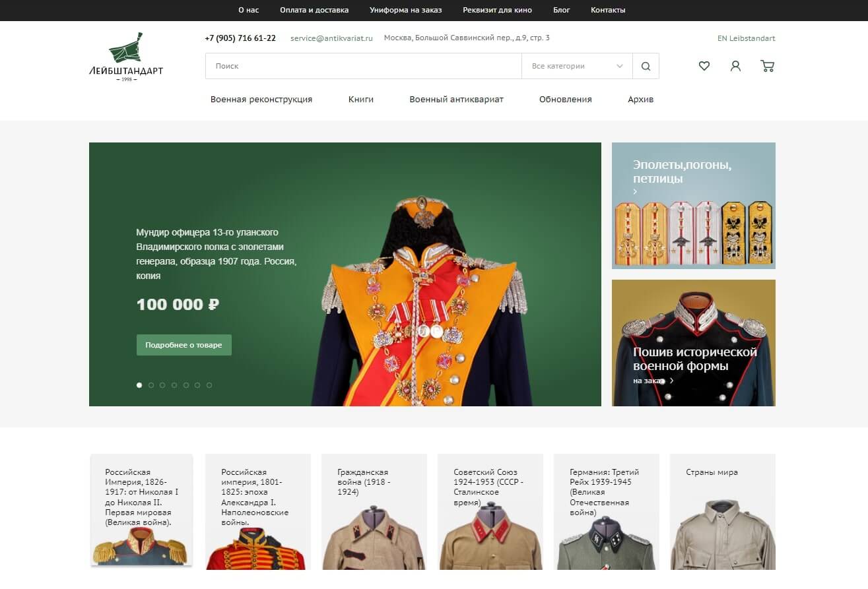The image size is (868, 589).
Task: Click the arrow next to 'на заказ'
Action: click(671, 381)
